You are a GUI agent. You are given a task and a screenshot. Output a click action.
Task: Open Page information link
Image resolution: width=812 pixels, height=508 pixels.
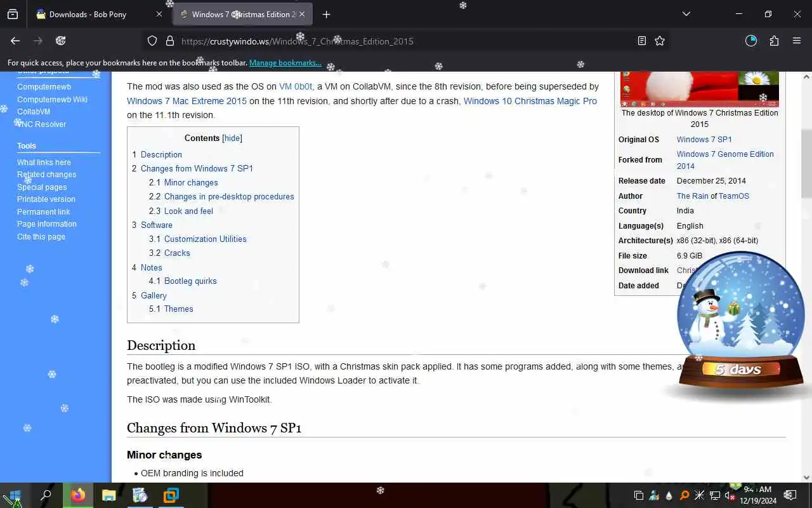[46, 224]
